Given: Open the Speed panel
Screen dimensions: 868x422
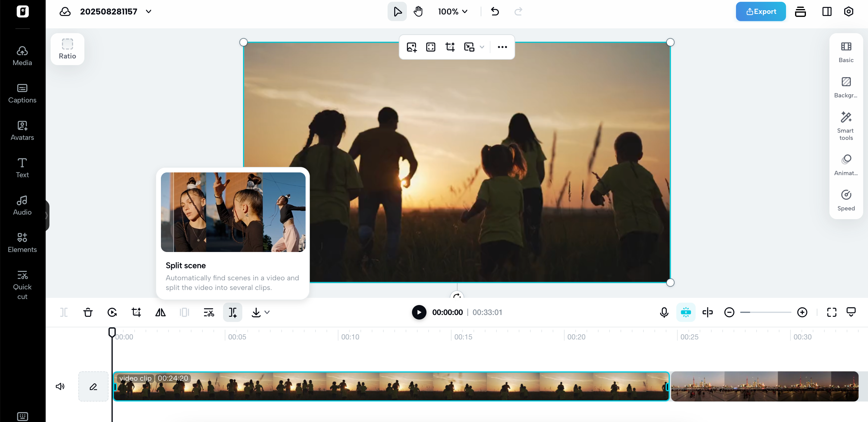Looking at the screenshot, I should click(x=846, y=200).
